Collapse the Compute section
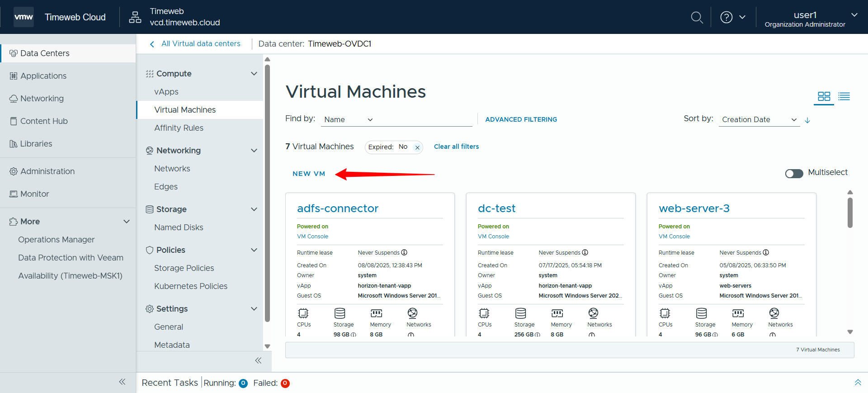This screenshot has height=393, width=868. [254, 74]
